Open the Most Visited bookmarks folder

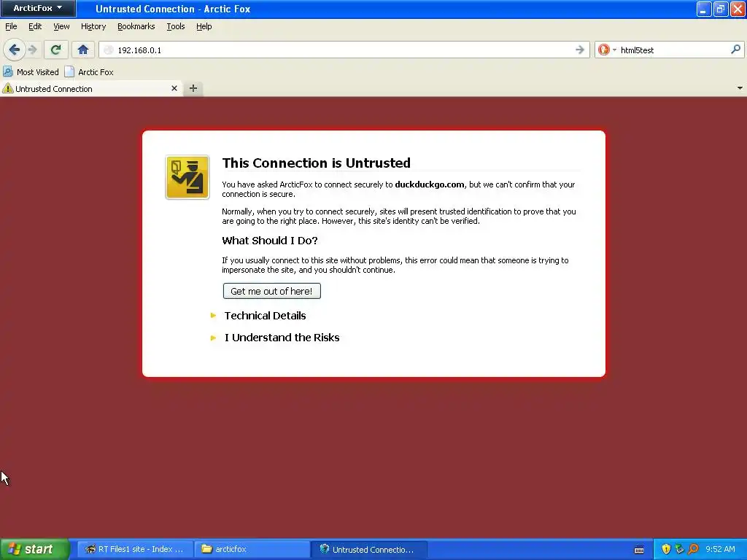coord(31,72)
